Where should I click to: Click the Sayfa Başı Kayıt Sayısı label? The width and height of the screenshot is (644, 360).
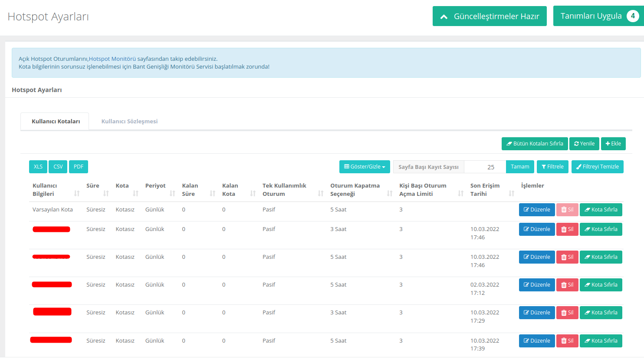click(x=428, y=167)
